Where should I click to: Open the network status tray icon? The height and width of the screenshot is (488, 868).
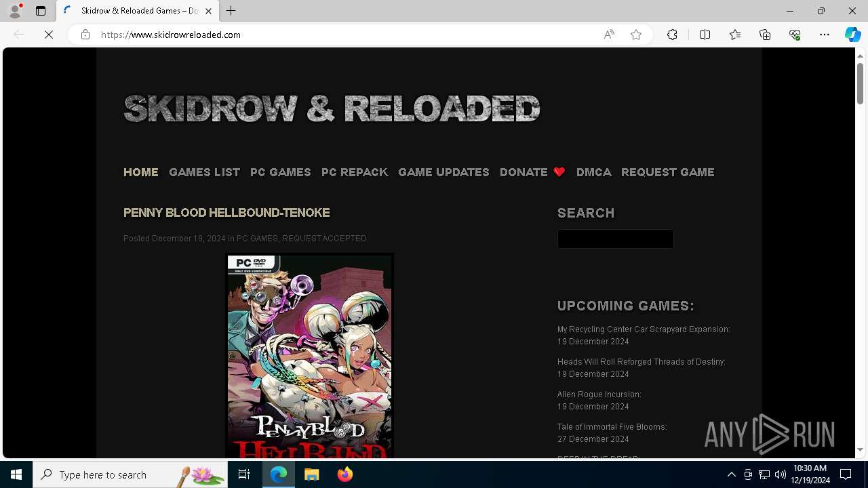click(x=764, y=474)
